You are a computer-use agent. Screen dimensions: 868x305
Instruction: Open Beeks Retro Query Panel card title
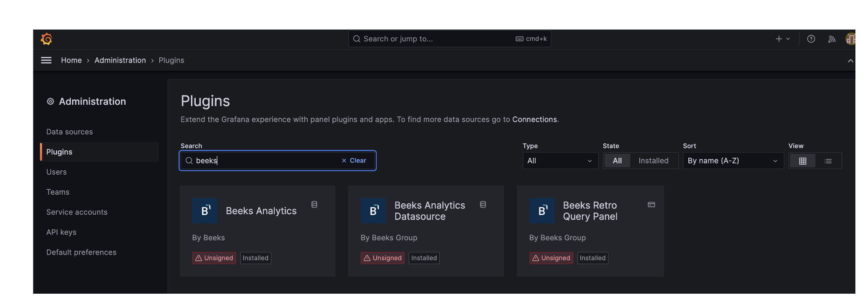click(590, 211)
